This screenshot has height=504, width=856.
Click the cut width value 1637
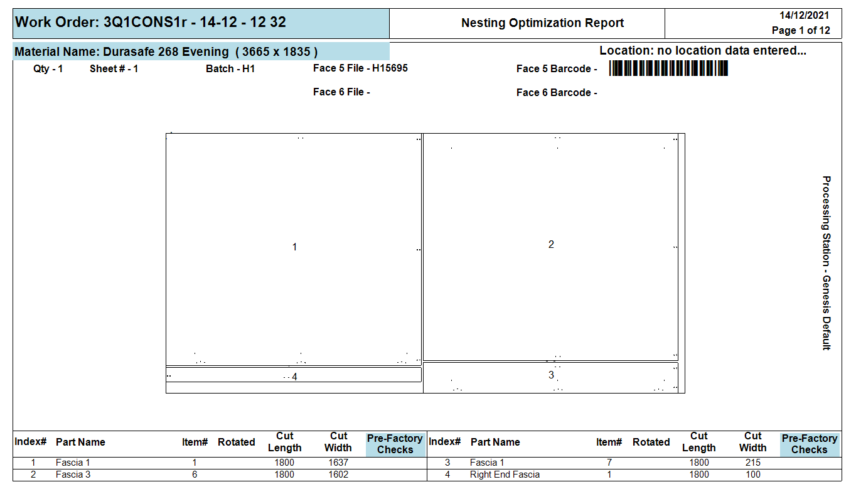coord(338,463)
